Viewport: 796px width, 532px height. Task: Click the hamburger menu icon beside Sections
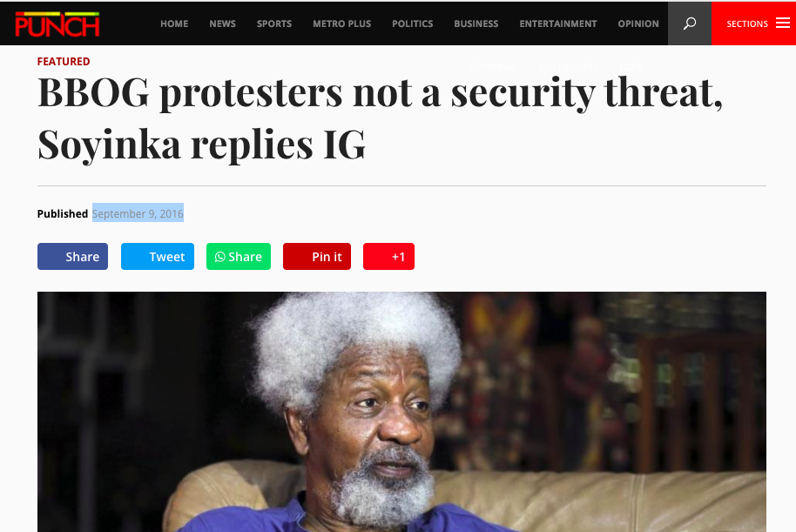click(x=783, y=24)
